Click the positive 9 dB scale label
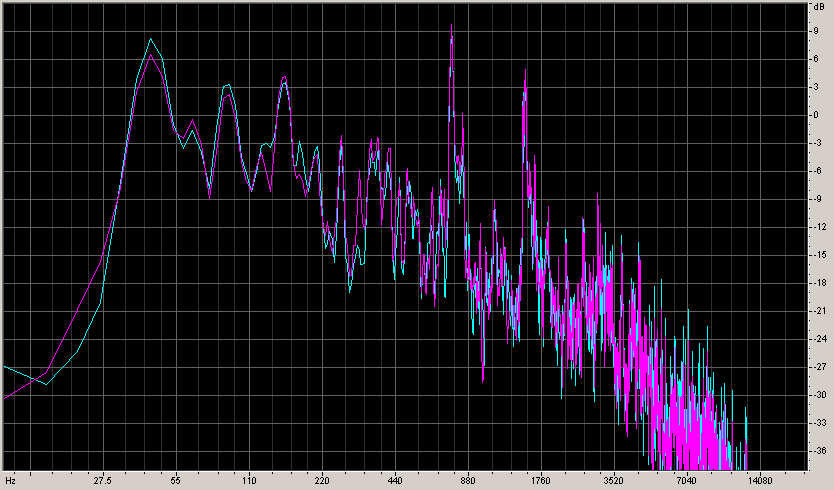 816,31
